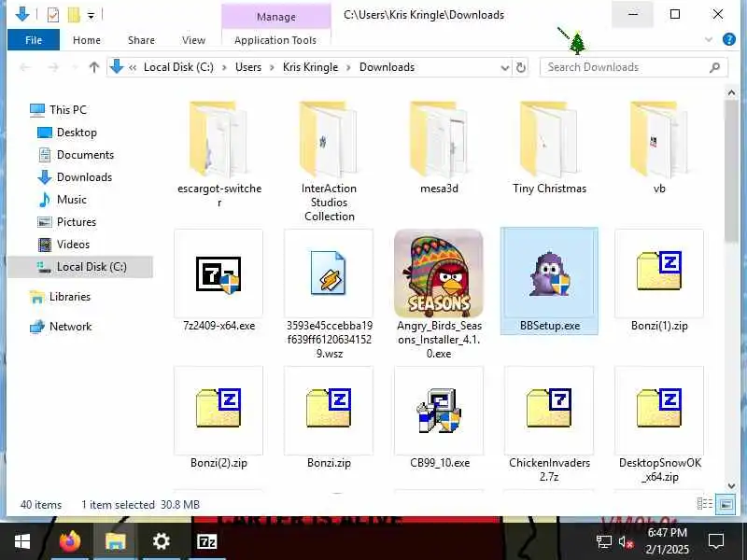This screenshot has width=747, height=560.
Task: Refresh the Downloads folder view
Action: 521,67
